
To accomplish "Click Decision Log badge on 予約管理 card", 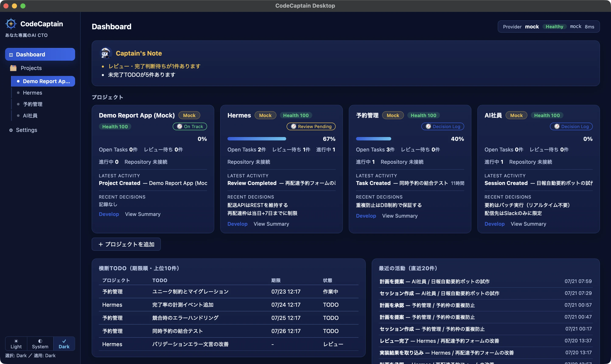I will click(443, 126).
